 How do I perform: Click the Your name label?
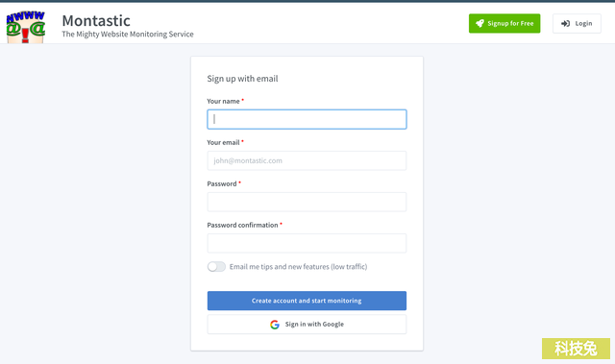coord(223,101)
